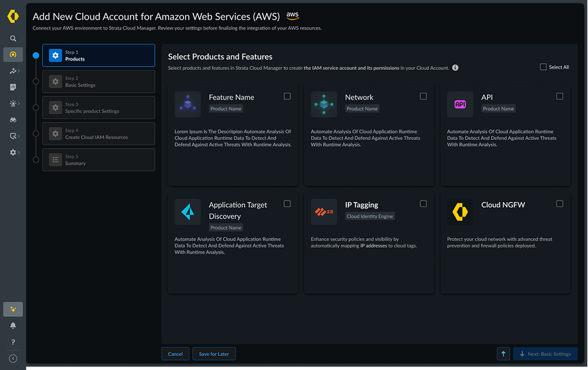Viewport: 588px width, 370px height.
Task: Click the Network card title
Action: [359, 98]
